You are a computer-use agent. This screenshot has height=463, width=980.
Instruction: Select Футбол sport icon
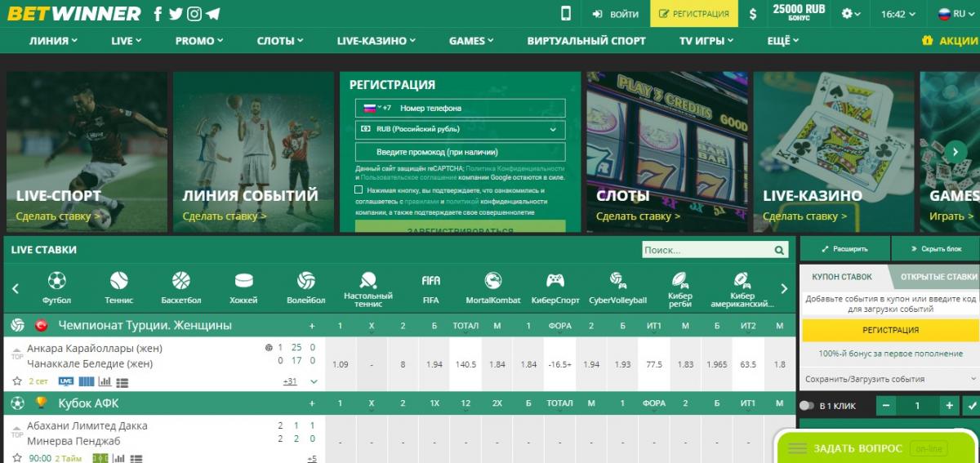tap(56, 281)
